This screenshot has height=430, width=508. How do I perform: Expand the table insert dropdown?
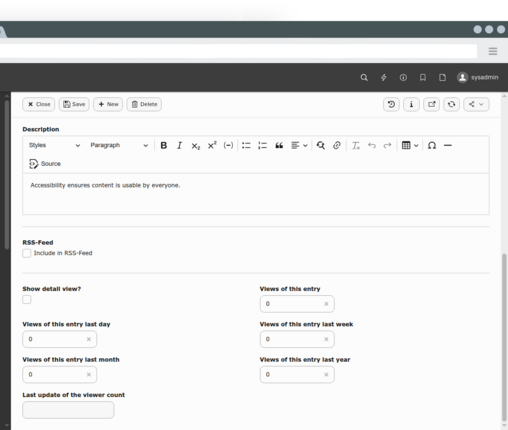click(410, 145)
